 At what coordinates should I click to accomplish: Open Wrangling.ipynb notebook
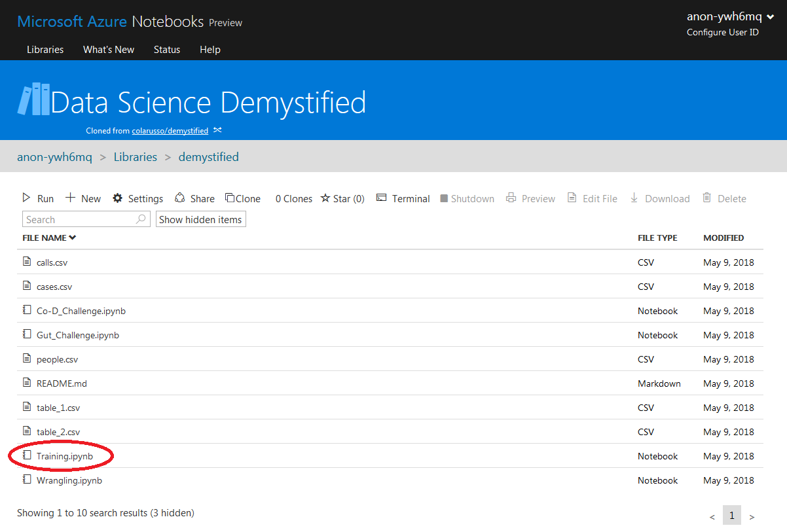pos(69,480)
